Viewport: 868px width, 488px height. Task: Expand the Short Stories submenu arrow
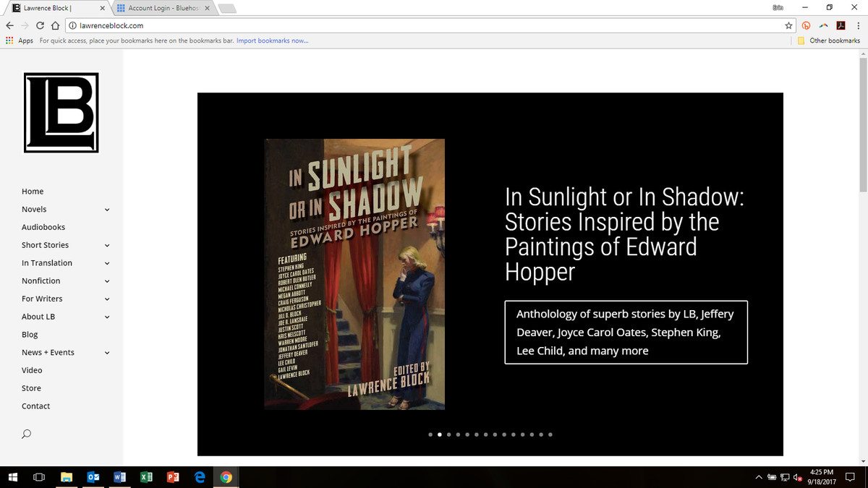107,245
